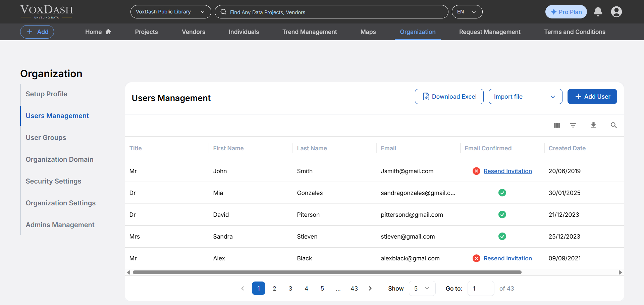This screenshot has width=644, height=305.
Task: Open the Import file dropdown
Action: 525,96
